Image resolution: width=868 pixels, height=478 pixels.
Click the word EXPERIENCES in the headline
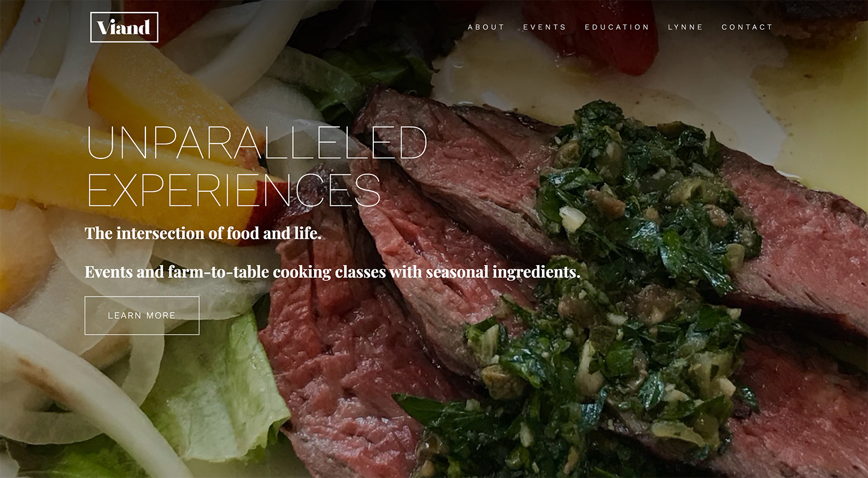(x=233, y=190)
